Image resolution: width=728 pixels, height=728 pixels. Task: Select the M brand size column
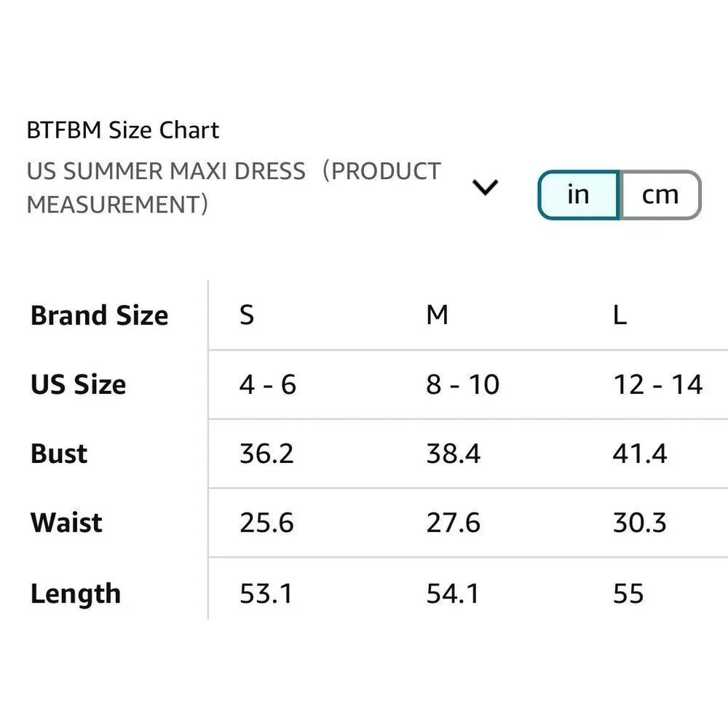437,316
